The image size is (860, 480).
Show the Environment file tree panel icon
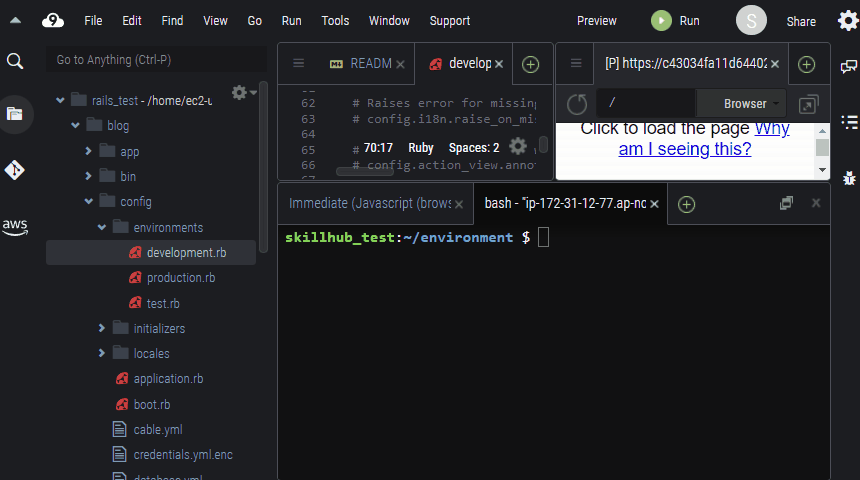(15, 114)
